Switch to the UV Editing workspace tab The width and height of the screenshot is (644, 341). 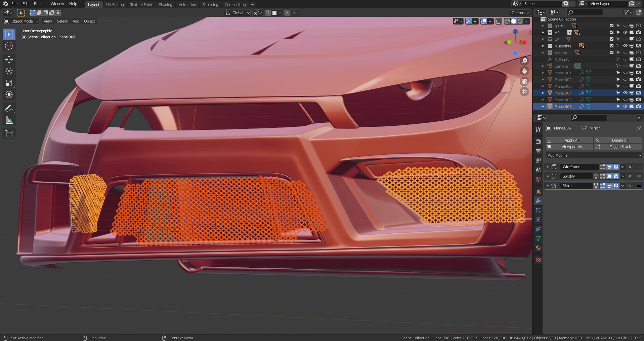click(x=115, y=5)
